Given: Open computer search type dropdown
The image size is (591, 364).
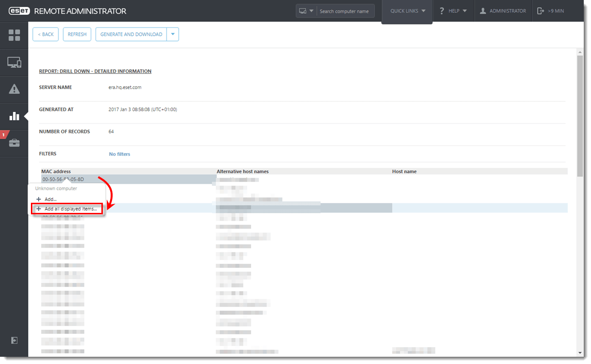Looking at the screenshot, I should 306,11.
